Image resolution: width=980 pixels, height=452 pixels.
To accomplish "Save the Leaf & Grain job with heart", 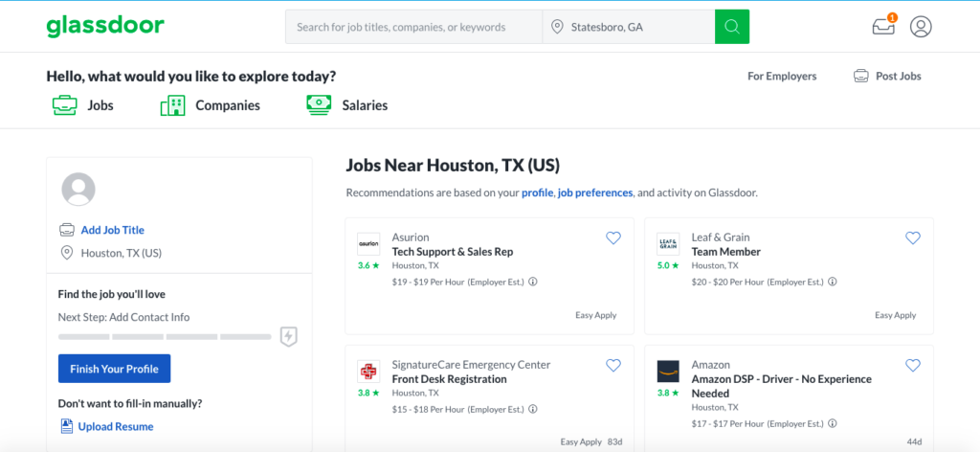I will tap(913, 237).
